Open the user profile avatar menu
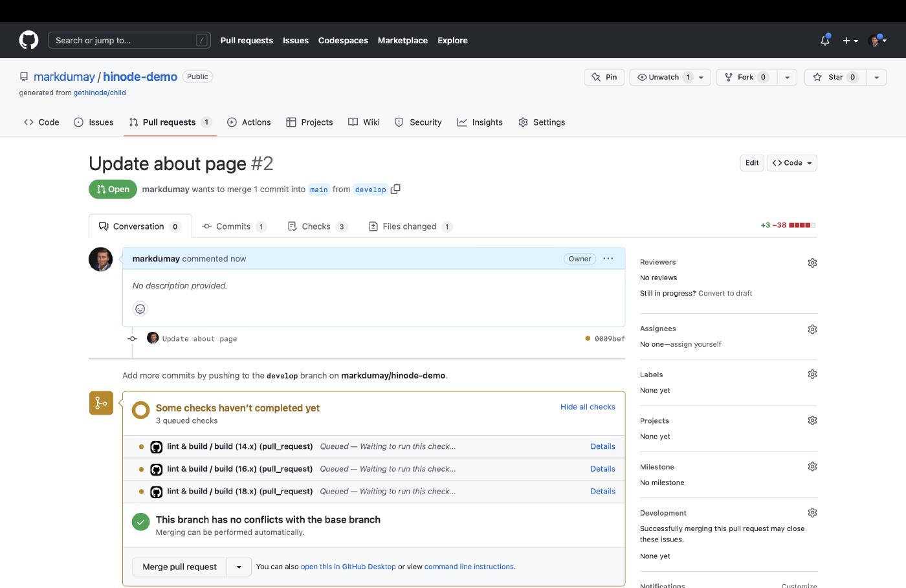This screenshot has width=906, height=588. (x=878, y=40)
